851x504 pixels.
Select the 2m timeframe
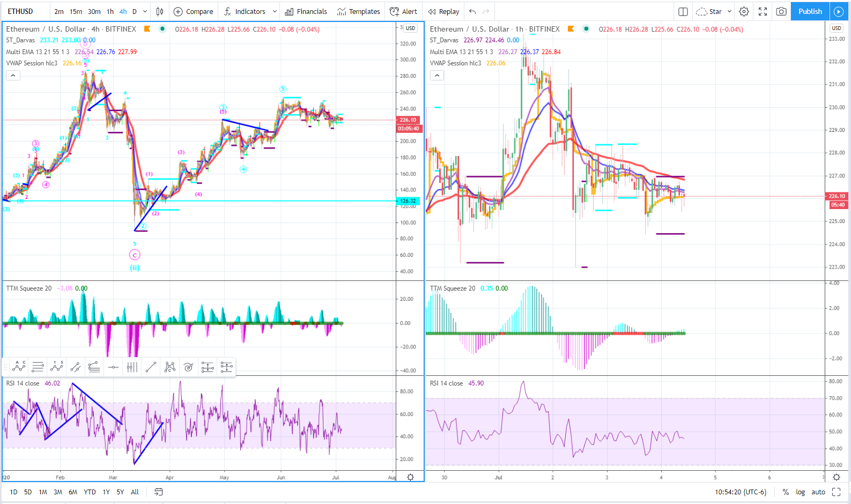coord(59,11)
